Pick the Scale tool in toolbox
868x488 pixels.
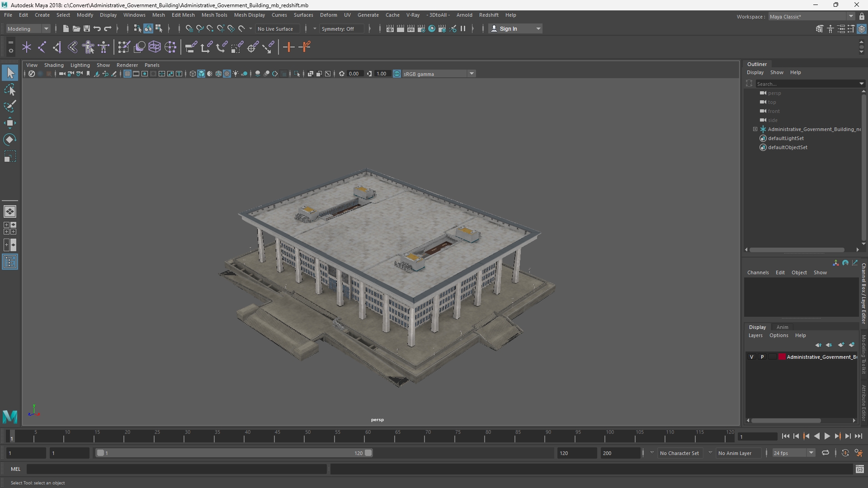pos(10,156)
